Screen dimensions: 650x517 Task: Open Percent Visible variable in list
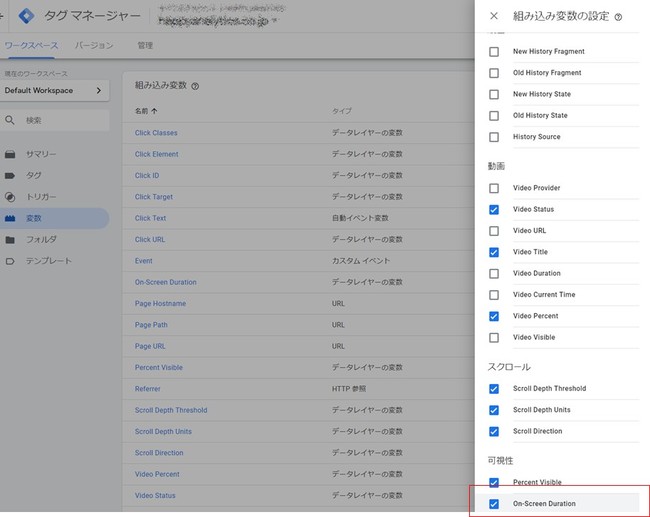point(158,368)
